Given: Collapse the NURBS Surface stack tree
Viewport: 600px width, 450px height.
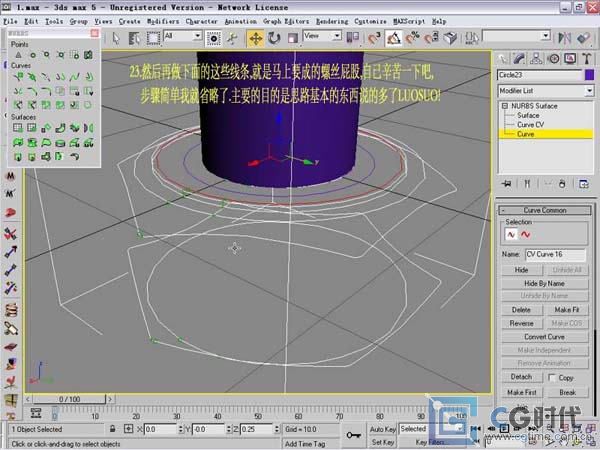Looking at the screenshot, I should (x=504, y=106).
